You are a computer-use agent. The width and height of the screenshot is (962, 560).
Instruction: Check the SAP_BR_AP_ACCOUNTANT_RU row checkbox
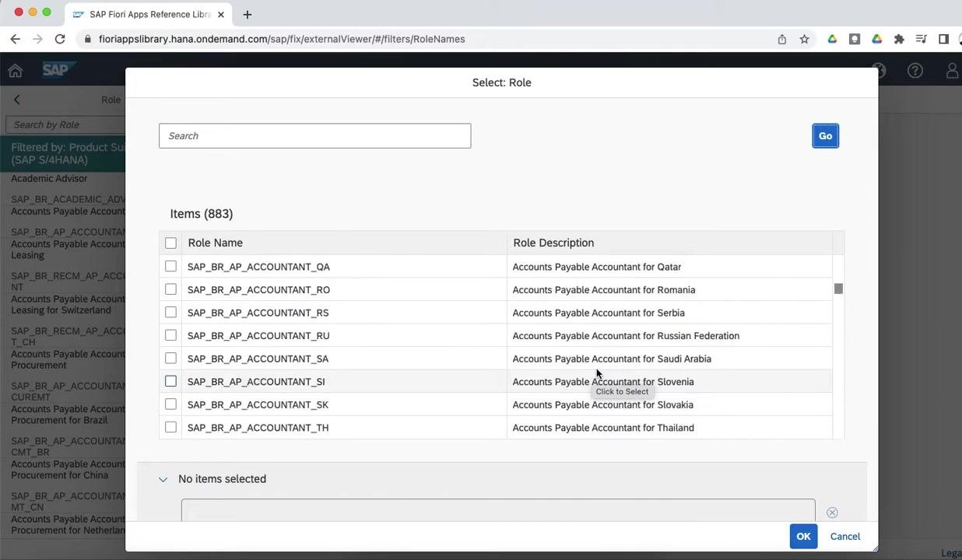pos(170,335)
